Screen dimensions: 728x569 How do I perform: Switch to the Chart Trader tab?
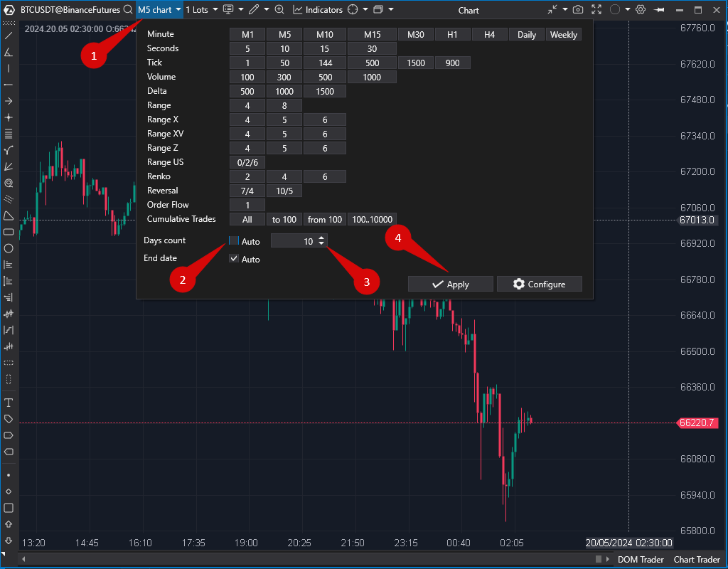click(697, 560)
